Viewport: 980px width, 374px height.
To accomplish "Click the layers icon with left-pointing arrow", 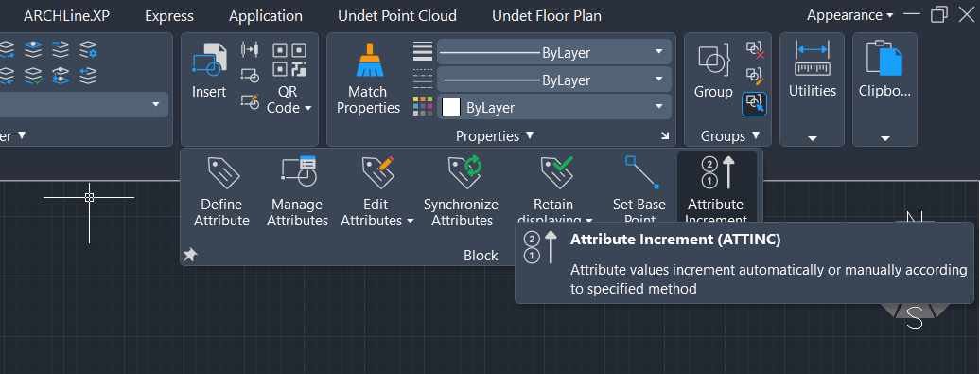I will pos(88,76).
